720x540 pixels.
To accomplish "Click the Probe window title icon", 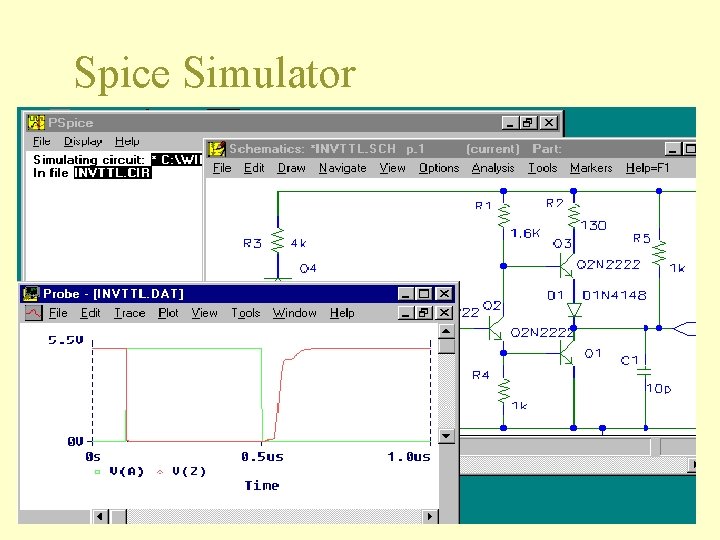I will pos(31,293).
